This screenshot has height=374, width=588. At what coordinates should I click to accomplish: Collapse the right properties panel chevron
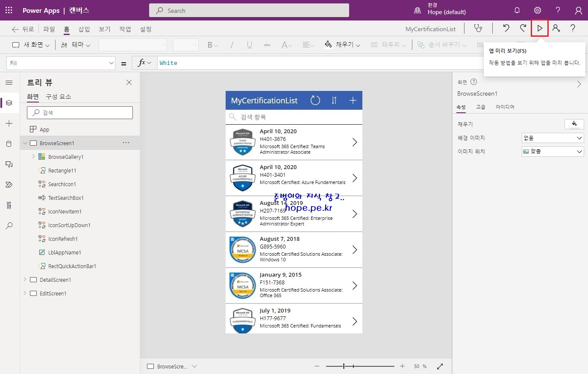pyautogui.click(x=579, y=84)
